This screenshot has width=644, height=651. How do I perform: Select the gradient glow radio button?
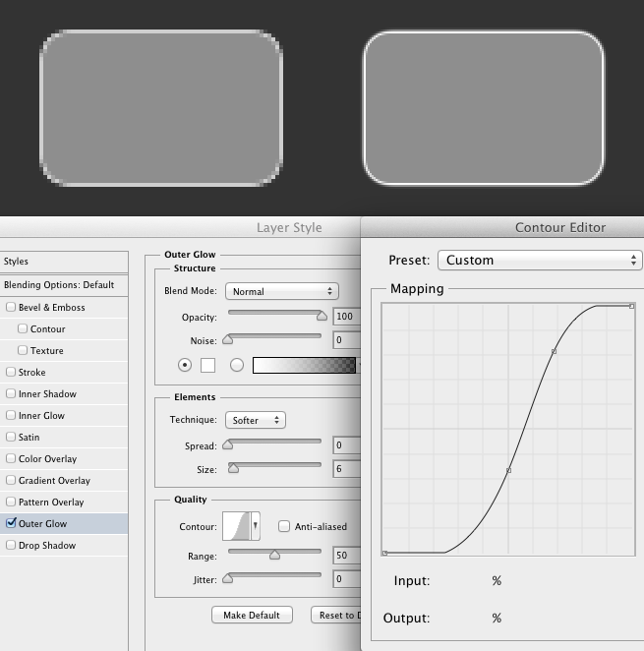point(237,365)
